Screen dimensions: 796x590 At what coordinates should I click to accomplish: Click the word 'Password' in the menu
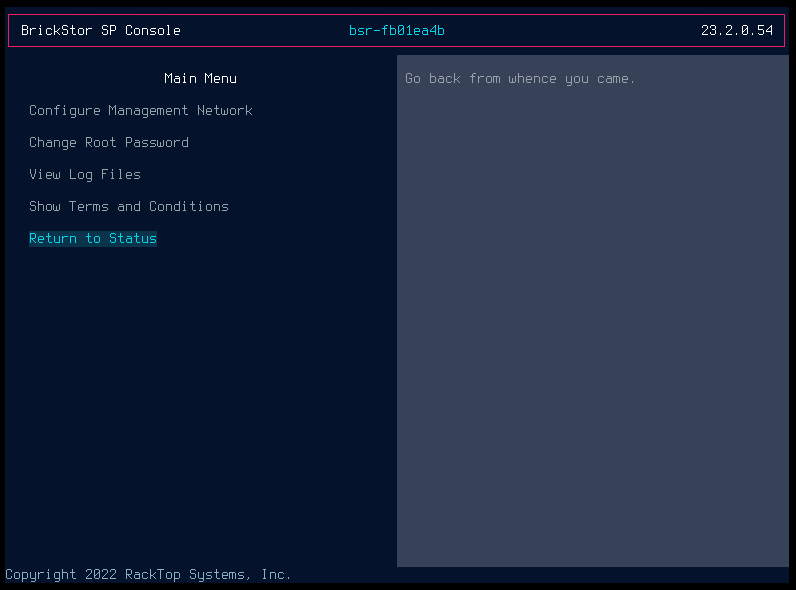pyautogui.click(x=156, y=142)
